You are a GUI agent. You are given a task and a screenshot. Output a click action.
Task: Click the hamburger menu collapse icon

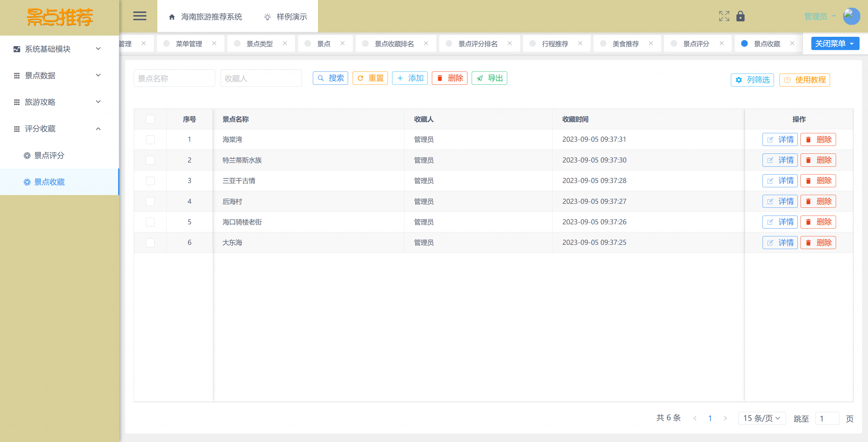140,16
